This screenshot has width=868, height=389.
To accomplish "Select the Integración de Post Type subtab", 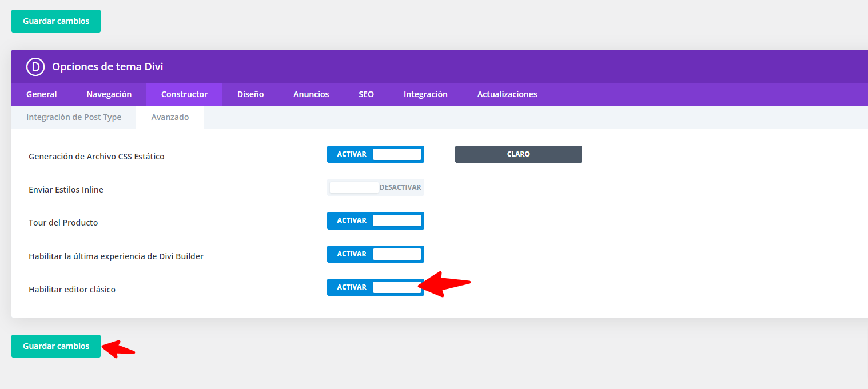I will pos(74,117).
